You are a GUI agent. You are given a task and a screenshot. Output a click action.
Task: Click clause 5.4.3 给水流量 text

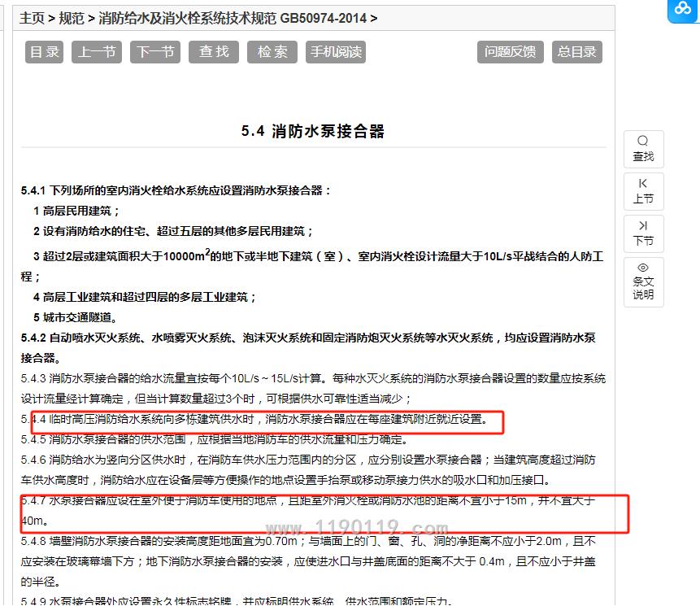pyautogui.click(x=313, y=389)
